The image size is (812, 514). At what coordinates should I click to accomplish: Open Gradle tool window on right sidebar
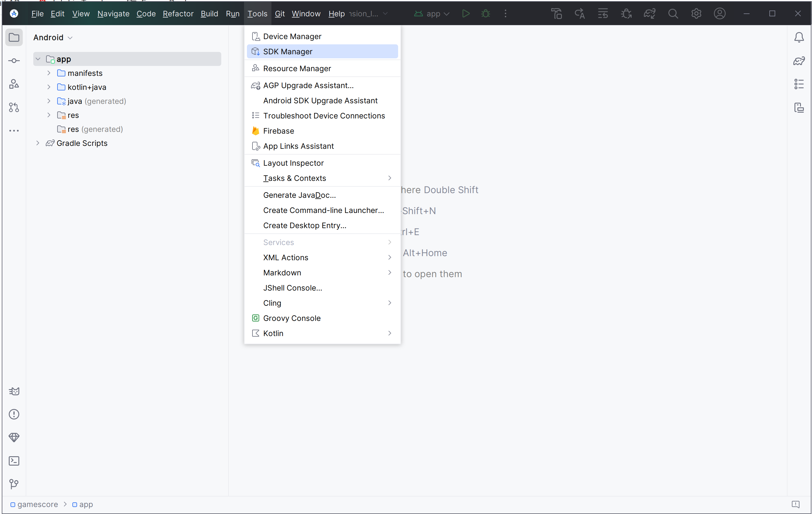coord(799,61)
